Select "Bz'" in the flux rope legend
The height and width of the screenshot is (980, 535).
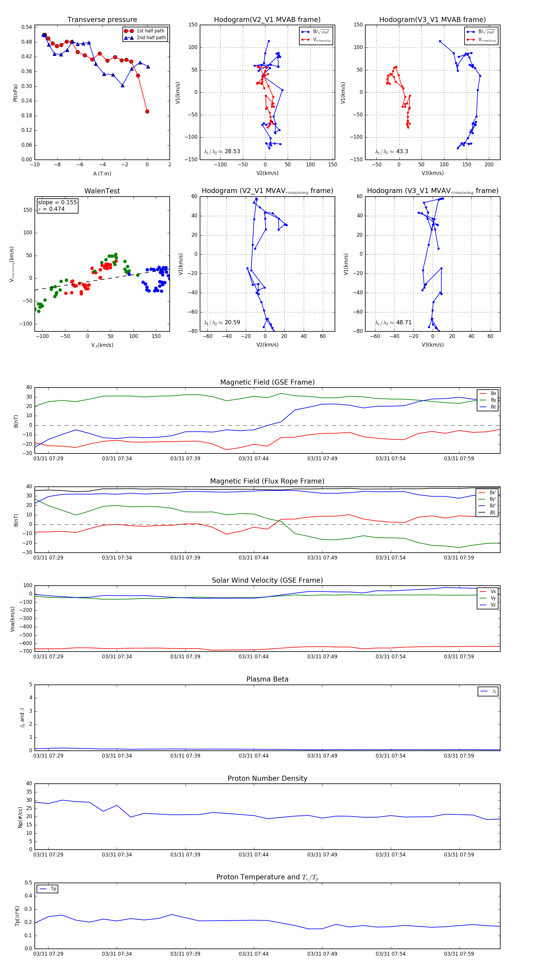pyautogui.click(x=488, y=506)
